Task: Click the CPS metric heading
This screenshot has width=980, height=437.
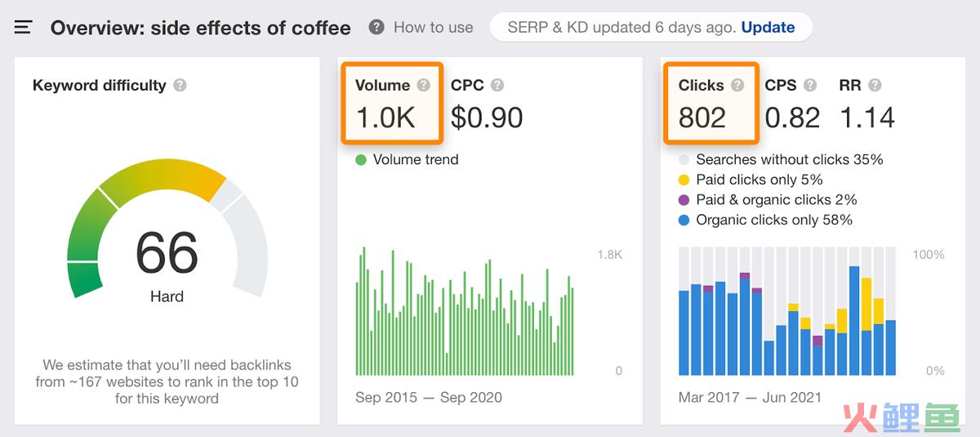Action: (781, 85)
